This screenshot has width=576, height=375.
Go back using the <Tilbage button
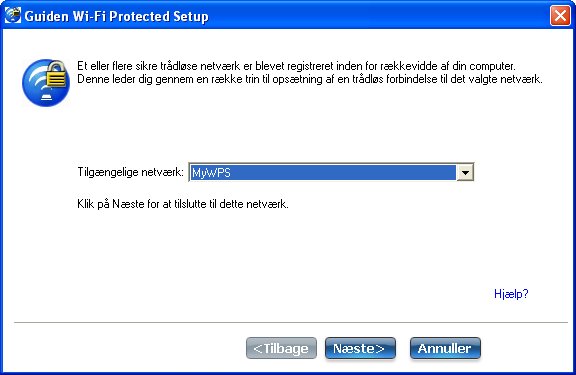pos(281,348)
